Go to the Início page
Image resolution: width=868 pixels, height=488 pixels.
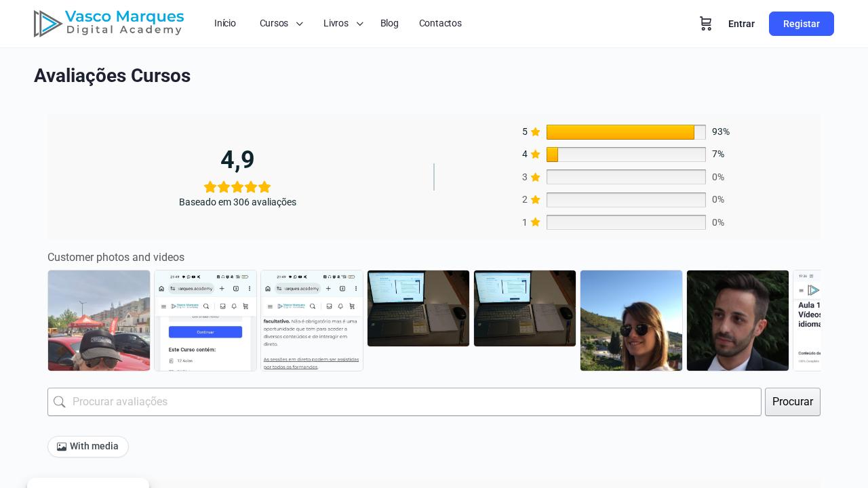[x=225, y=24]
